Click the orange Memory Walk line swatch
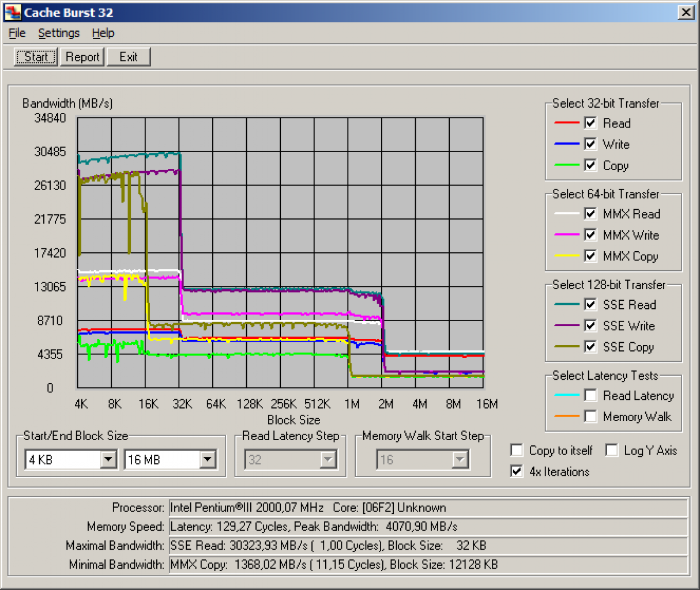This screenshot has width=700, height=590. [x=566, y=416]
